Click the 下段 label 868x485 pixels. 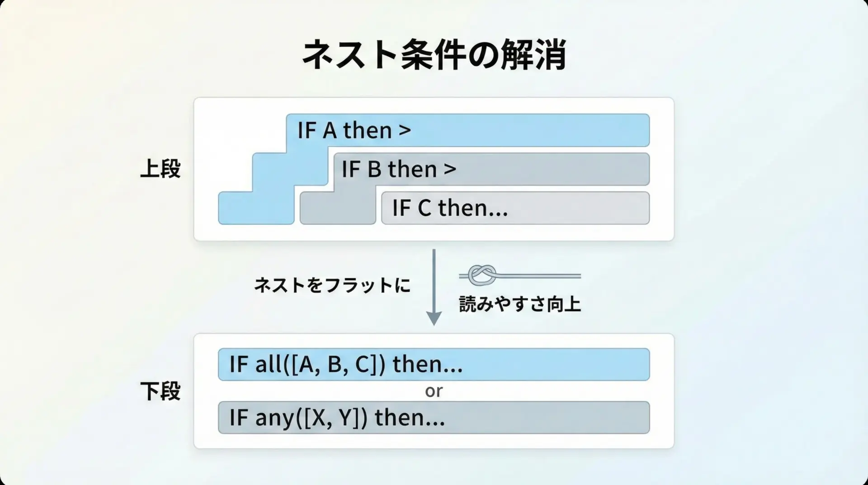[160, 391]
